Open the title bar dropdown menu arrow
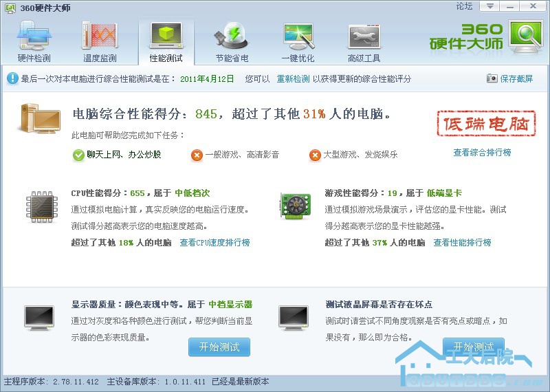This screenshot has width=550, height=392. (489, 6)
